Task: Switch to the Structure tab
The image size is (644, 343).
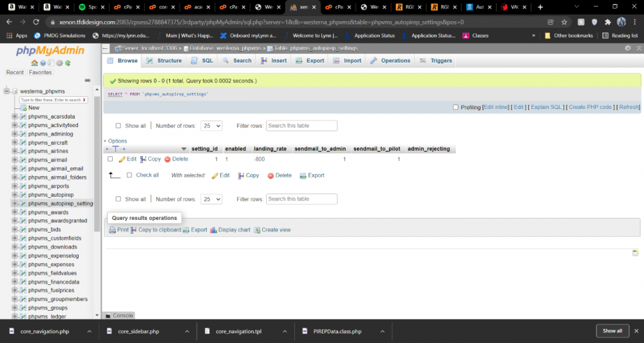Action: click(x=164, y=61)
